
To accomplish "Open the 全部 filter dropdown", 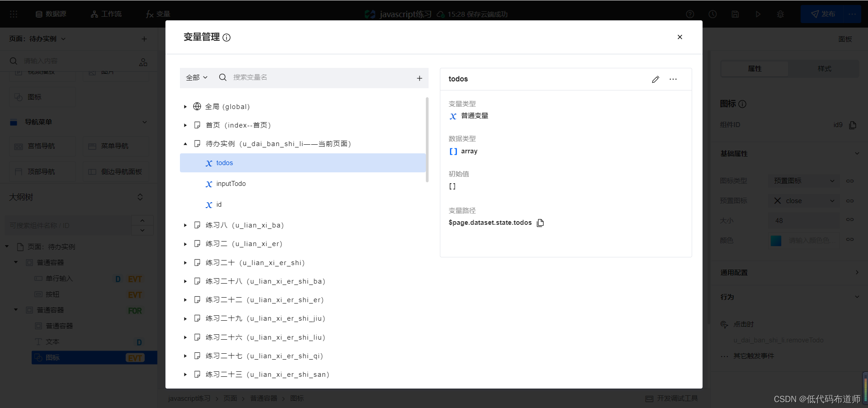I will click(x=197, y=77).
